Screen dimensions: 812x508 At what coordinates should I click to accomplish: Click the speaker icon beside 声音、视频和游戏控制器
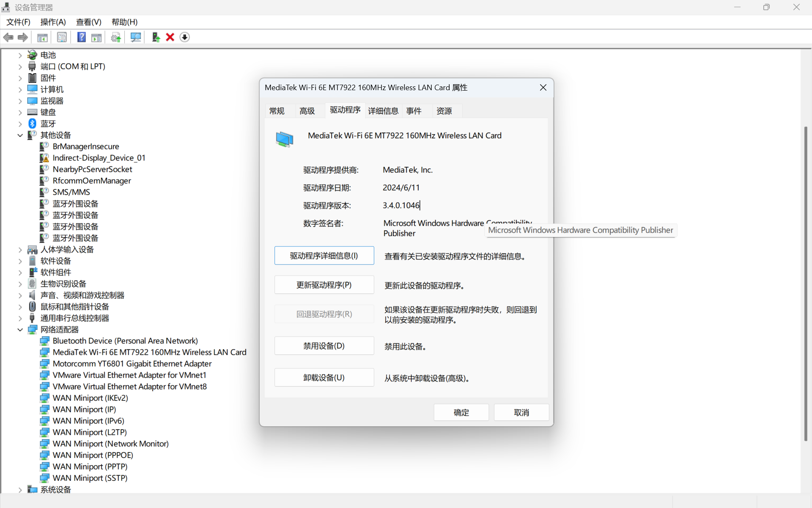pyautogui.click(x=32, y=295)
